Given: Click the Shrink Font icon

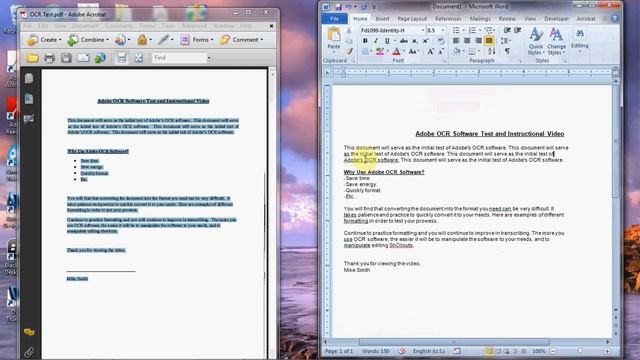Looking at the screenshot, I should tap(441, 51).
